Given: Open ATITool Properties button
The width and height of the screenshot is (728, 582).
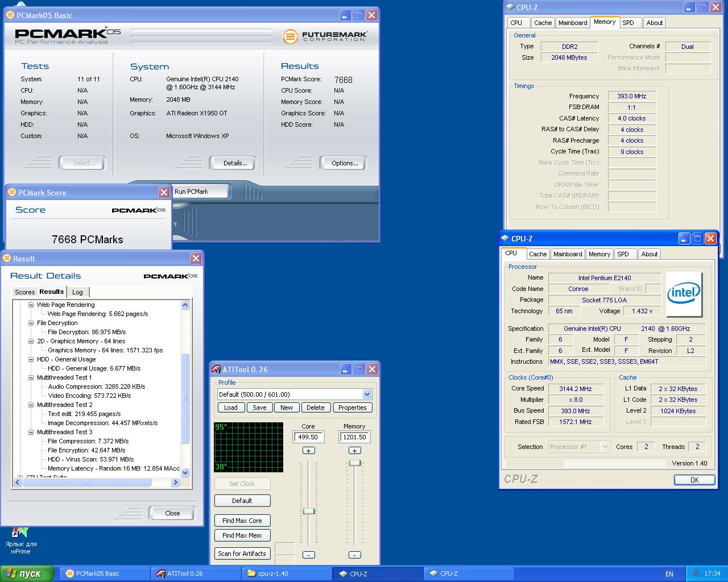Looking at the screenshot, I should pos(352,408).
